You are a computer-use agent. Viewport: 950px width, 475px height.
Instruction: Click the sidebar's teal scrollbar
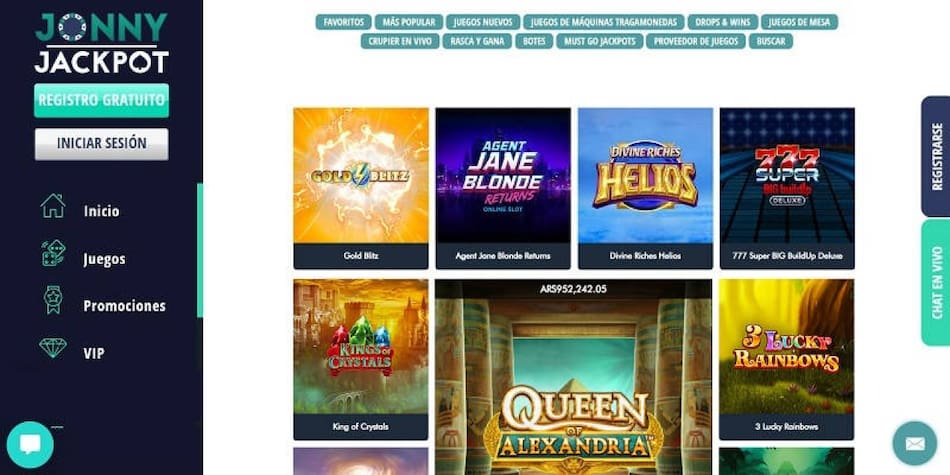pyautogui.click(x=200, y=250)
